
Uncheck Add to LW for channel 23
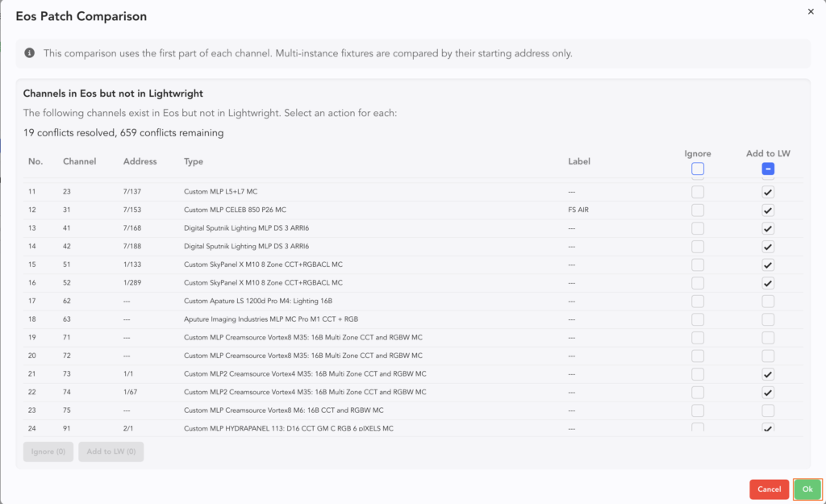(x=768, y=192)
